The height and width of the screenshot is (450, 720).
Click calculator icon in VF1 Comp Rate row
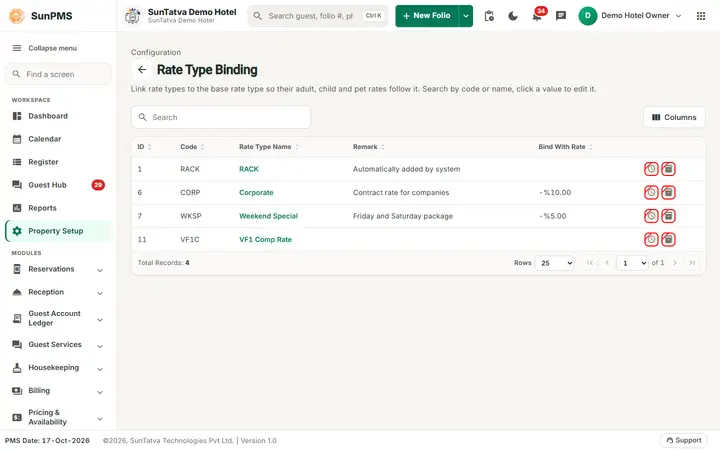click(x=668, y=239)
